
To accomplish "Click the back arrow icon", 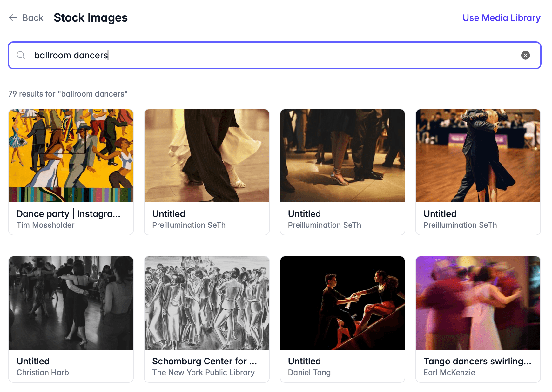I will (x=13, y=18).
